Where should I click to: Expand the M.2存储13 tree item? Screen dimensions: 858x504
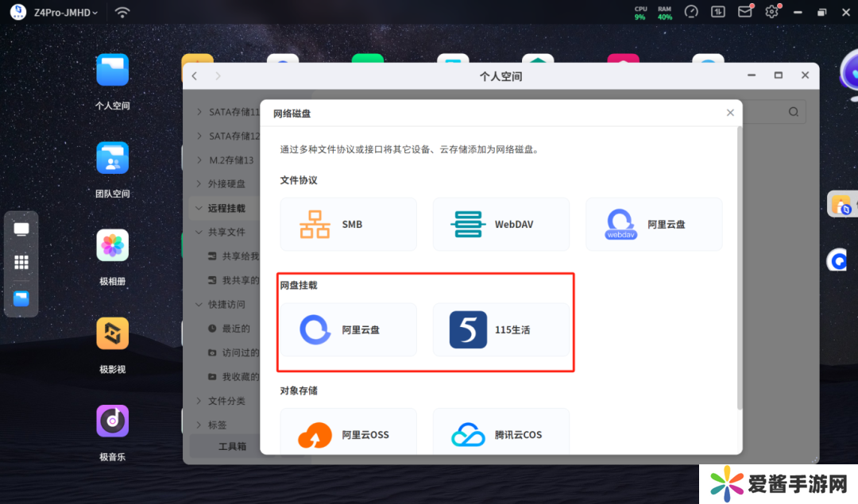pos(199,160)
